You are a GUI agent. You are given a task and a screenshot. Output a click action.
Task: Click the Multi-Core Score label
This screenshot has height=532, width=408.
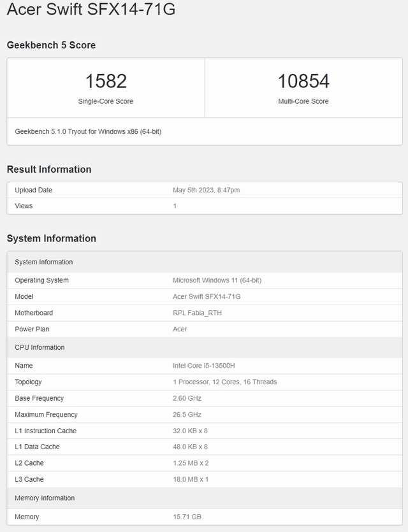point(303,101)
